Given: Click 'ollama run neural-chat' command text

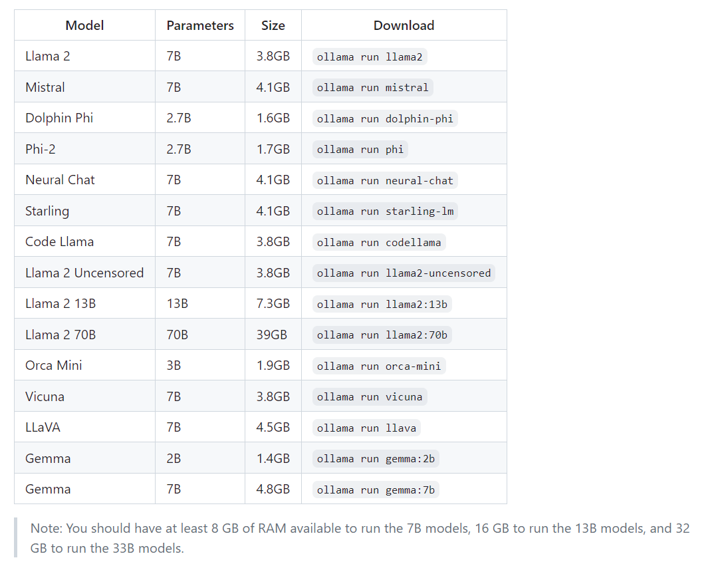Looking at the screenshot, I should click(385, 180).
